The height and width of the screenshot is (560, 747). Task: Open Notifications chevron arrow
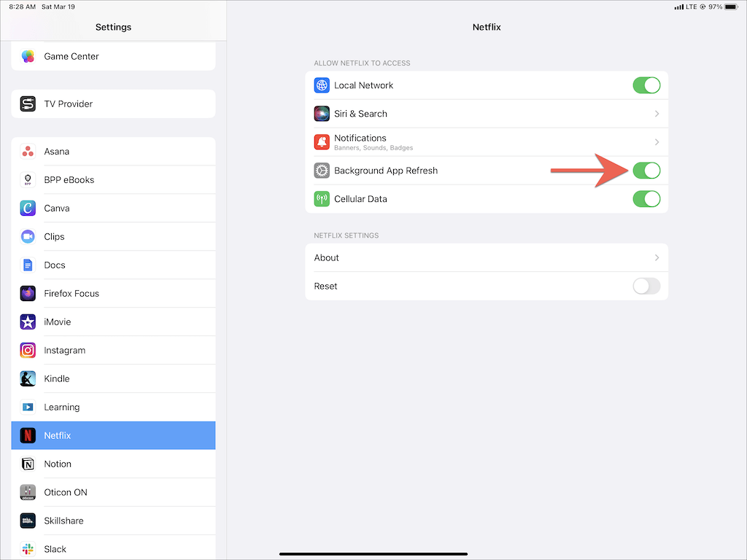coord(657,142)
